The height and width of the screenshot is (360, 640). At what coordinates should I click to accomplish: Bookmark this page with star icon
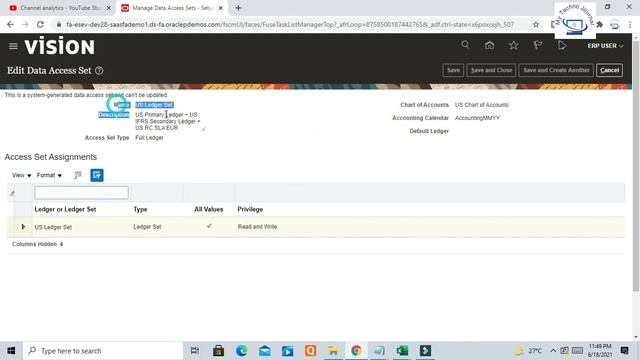[x=536, y=24]
